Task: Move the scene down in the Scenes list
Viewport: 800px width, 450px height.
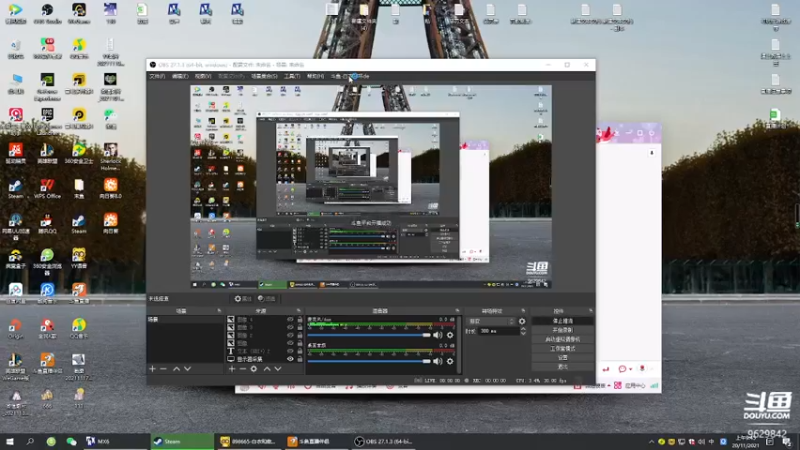Action: pyautogui.click(x=188, y=368)
